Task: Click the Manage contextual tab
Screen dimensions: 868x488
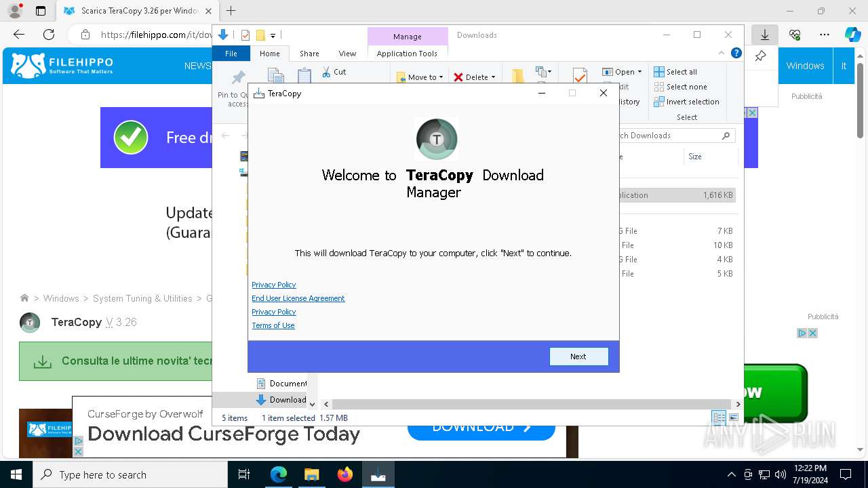Action: pyautogui.click(x=408, y=37)
